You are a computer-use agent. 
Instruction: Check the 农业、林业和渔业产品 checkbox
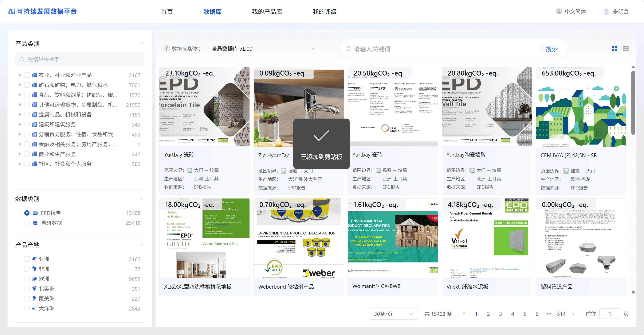click(x=27, y=75)
